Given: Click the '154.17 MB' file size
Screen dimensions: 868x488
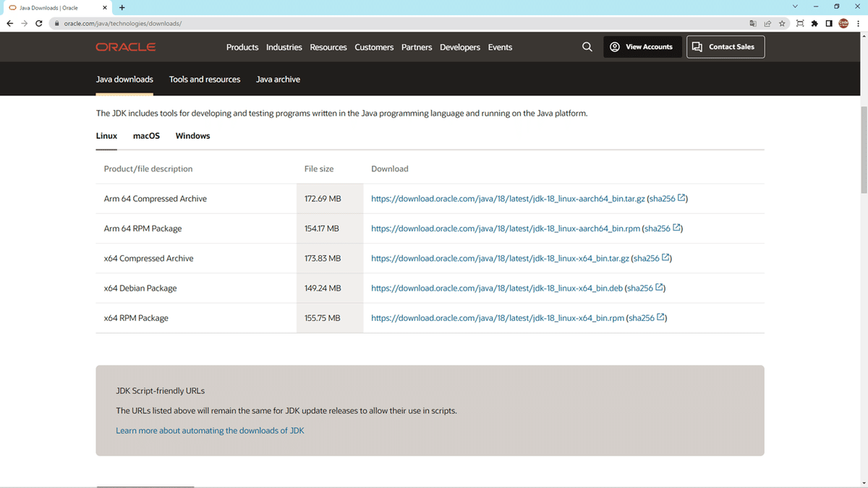Looking at the screenshot, I should click(x=322, y=228).
